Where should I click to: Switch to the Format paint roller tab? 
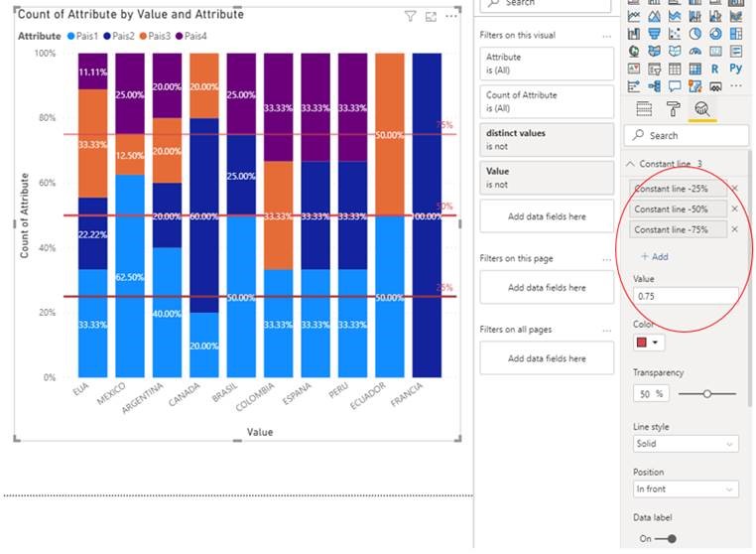673,109
